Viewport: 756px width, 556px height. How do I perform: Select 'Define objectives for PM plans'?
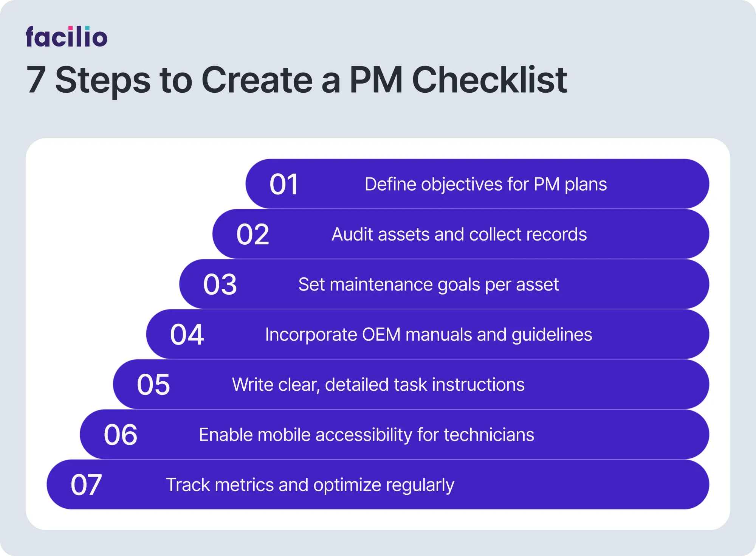(486, 184)
